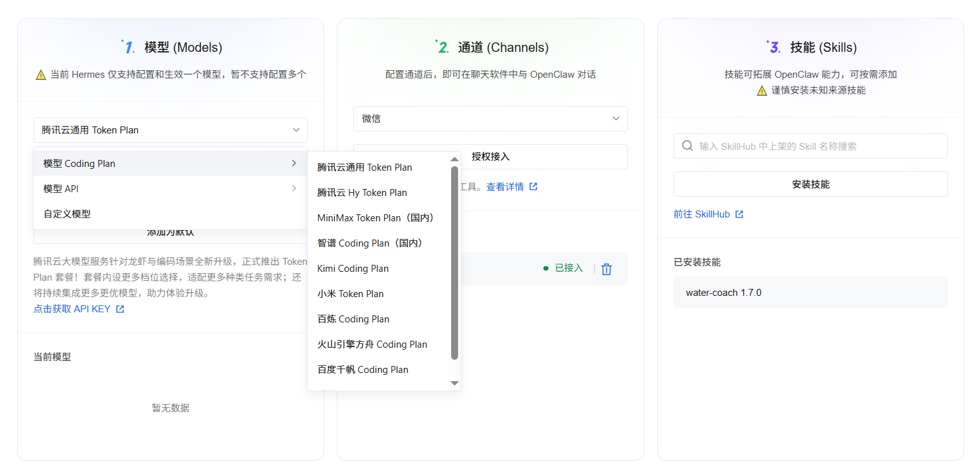Click external-link icon beside 查看详情
This screenshot has height=476, width=980.
(533, 187)
